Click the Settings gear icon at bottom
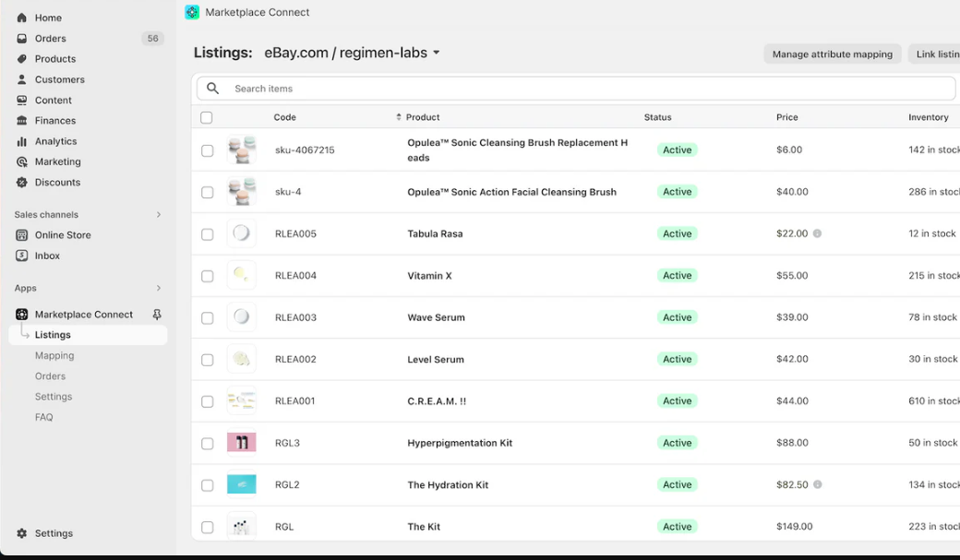The image size is (960, 560). coord(22,533)
